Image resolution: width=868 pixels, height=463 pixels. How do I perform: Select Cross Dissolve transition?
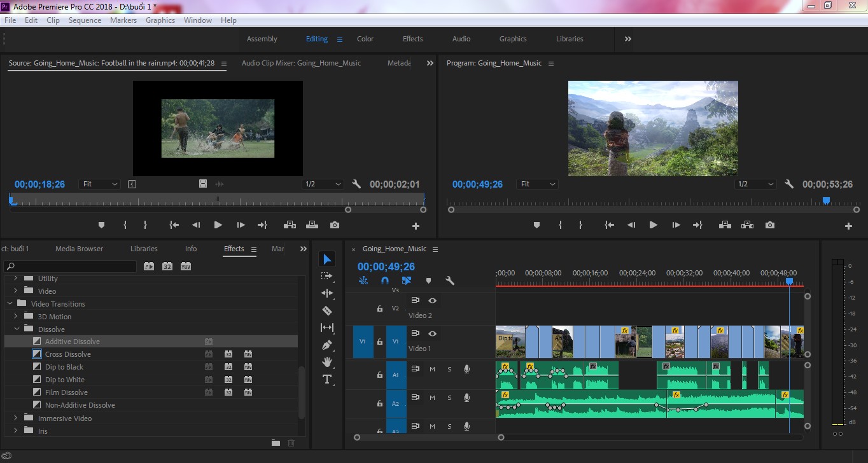click(68, 354)
